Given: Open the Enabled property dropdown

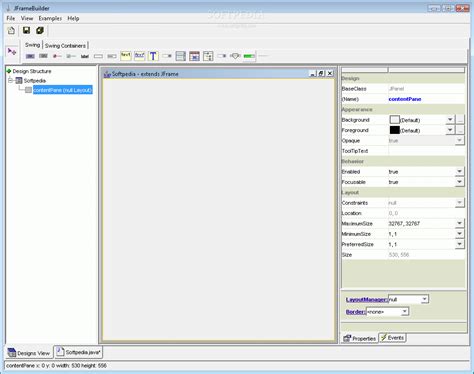Looking at the screenshot, I should (x=459, y=171).
